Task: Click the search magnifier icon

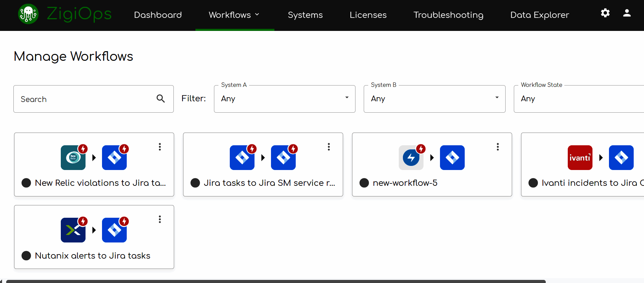Action: click(x=160, y=99)
